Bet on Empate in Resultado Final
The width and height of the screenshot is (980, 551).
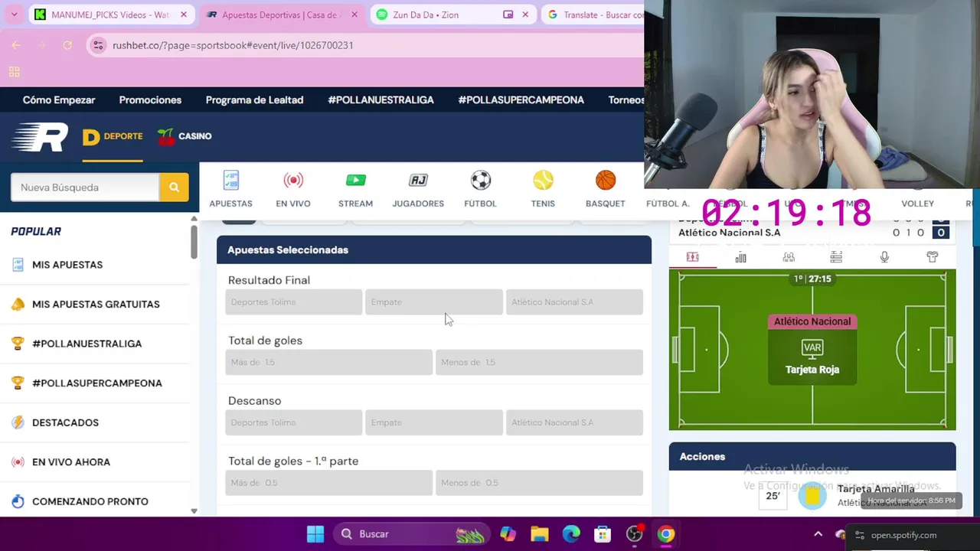(433, 302)
